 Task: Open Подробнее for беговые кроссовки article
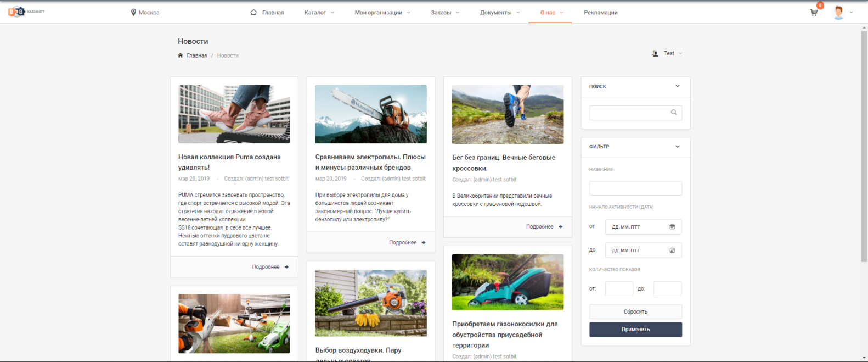coord(539,227)
